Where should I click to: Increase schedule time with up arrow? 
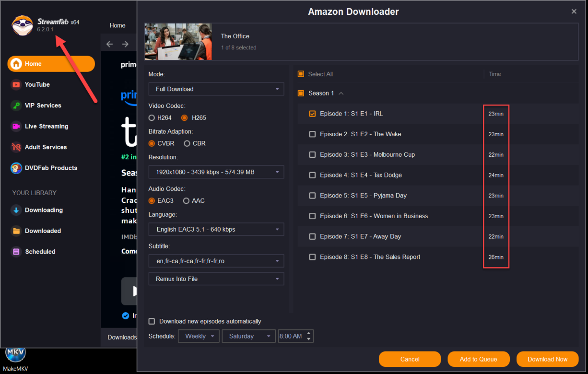coord(309,333)
